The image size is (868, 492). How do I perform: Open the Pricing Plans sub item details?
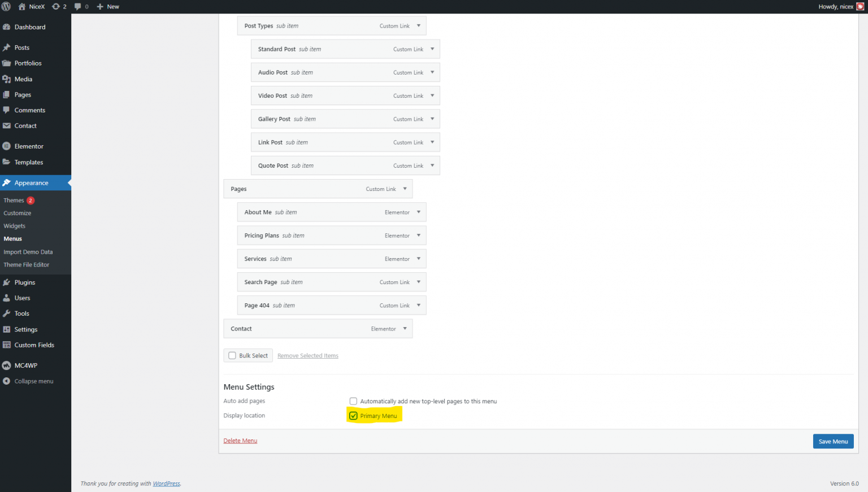(x=419, y=235)
